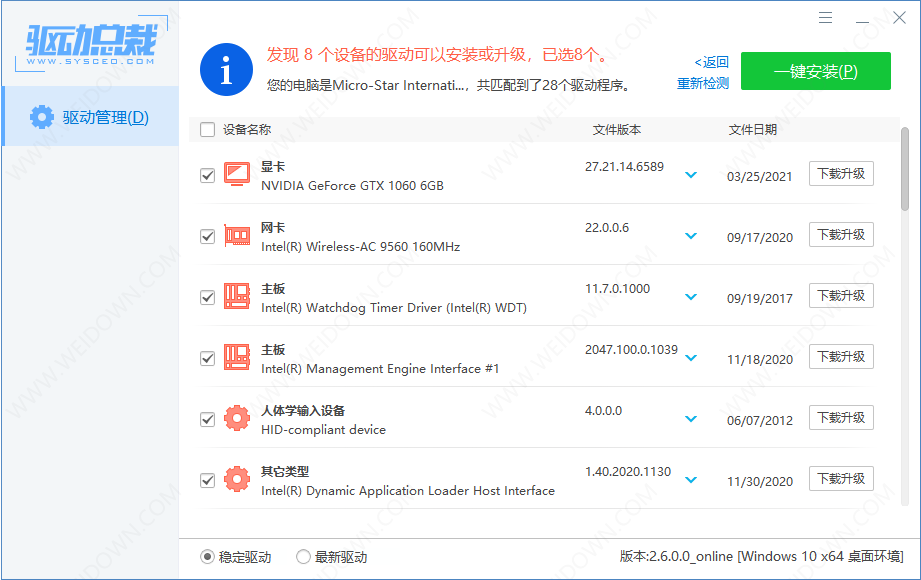
Task: Expand version dropdown for Management Engine driver
Action: [690, 358]
